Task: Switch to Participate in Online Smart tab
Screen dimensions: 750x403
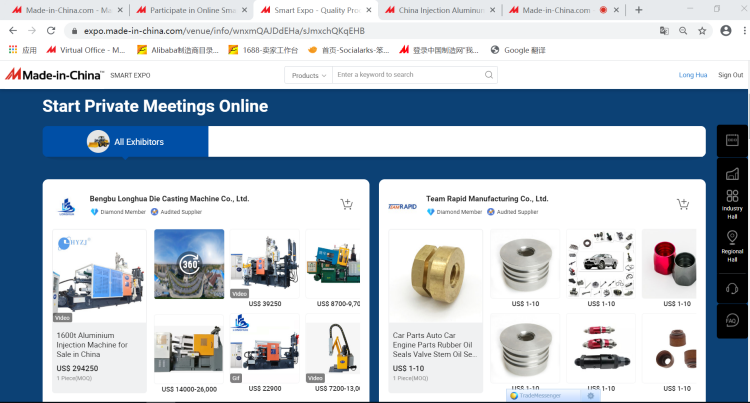Action: (x=191, y=10)
